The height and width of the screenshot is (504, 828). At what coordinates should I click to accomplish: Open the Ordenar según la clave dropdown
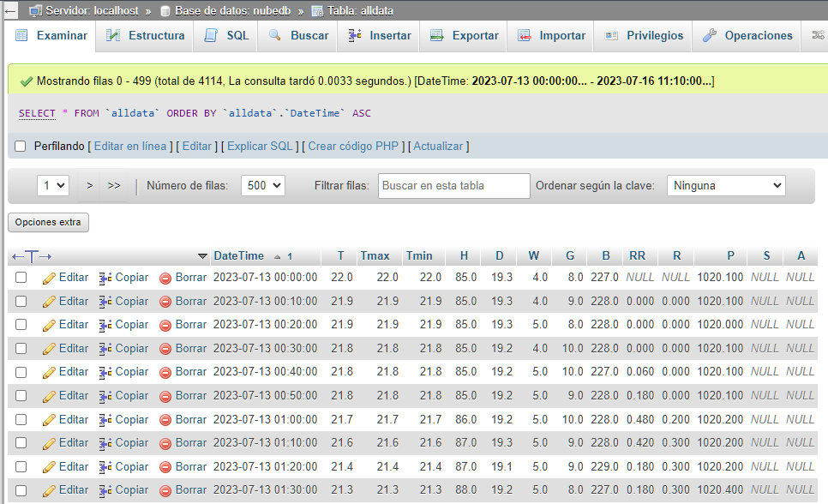point(726,185)
